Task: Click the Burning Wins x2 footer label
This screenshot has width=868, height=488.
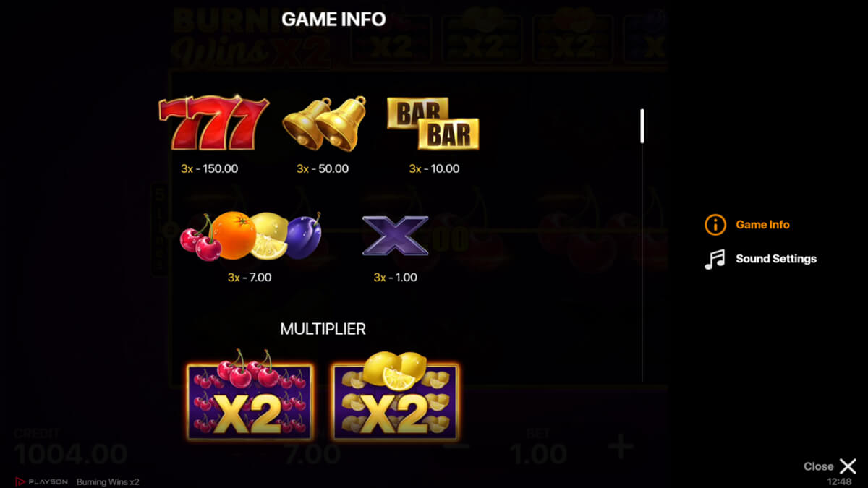Action: pyautogui.click(x=108, y=481)
